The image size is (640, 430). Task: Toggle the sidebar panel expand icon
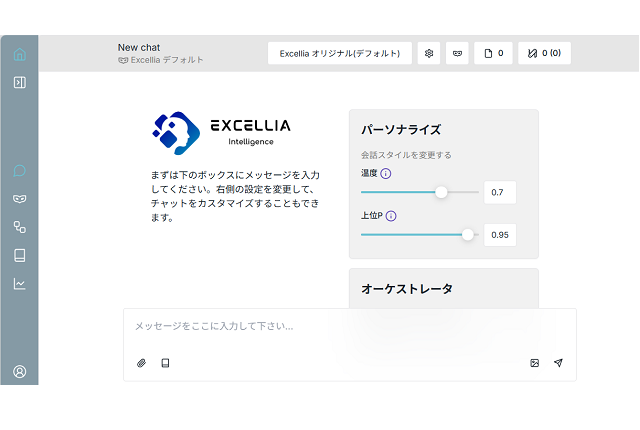[19, 82]
